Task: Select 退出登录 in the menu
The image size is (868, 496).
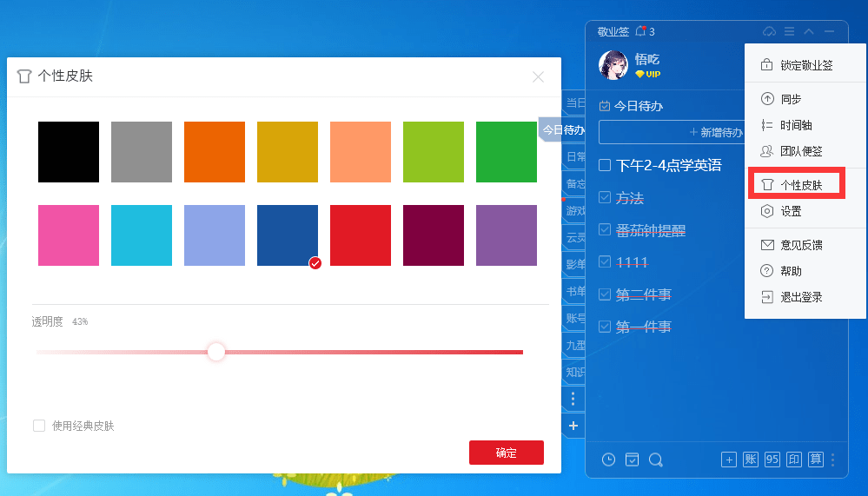Action: (x=805, y=297)
